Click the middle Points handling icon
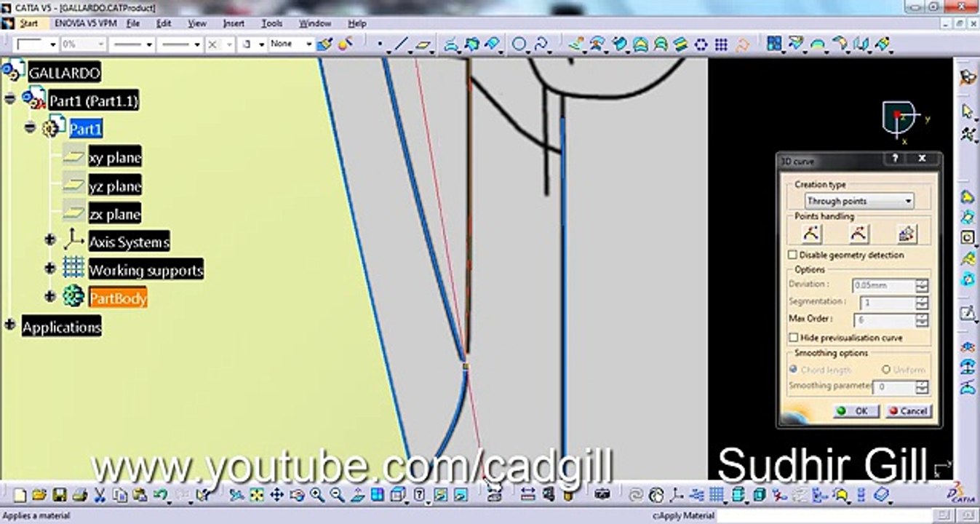This screenshot has height=524, width=980. pos(859,234)
